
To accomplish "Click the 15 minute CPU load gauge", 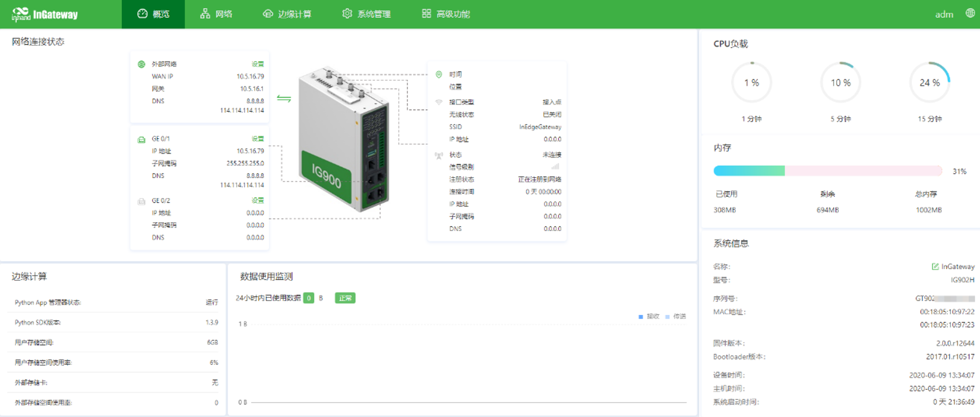I will [x=929, y=82].
